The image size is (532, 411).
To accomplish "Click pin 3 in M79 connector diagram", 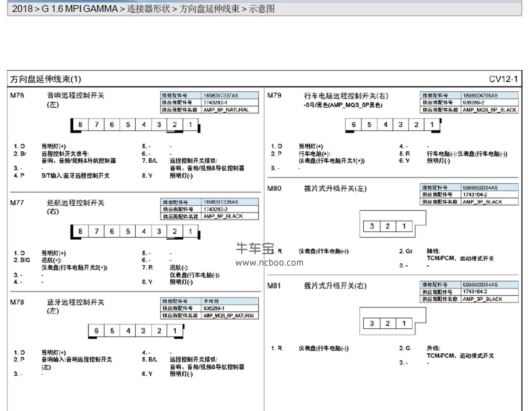I will pyautogui.click(x=400, y=124).
